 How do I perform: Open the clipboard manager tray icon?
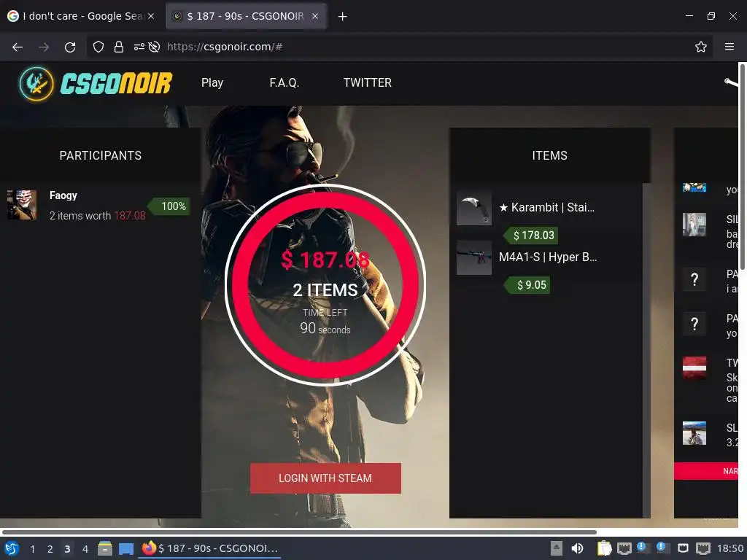click(604, 548)
